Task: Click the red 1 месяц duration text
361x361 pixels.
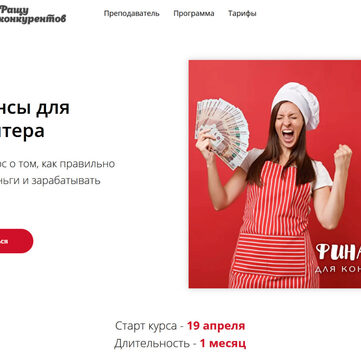Action: [x=223, y=343]
